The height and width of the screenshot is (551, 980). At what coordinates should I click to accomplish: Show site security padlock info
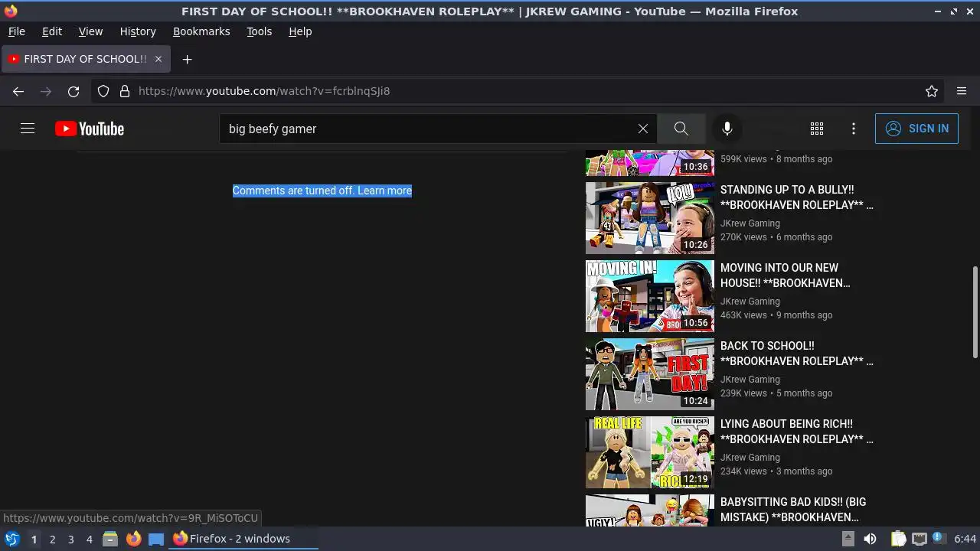[x=125, y=91]
